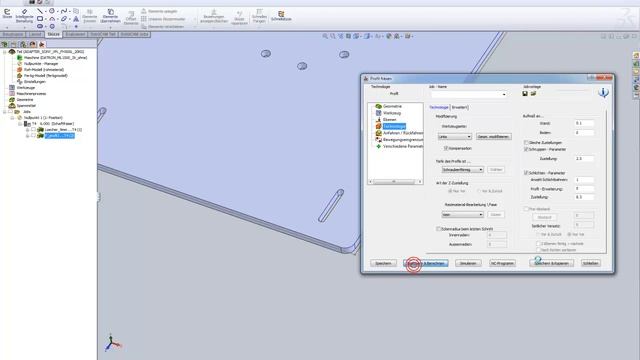Click Geom. modifizieren button
Image resolution: width=640 pixels, height=360 pixels.
[493, 137]
